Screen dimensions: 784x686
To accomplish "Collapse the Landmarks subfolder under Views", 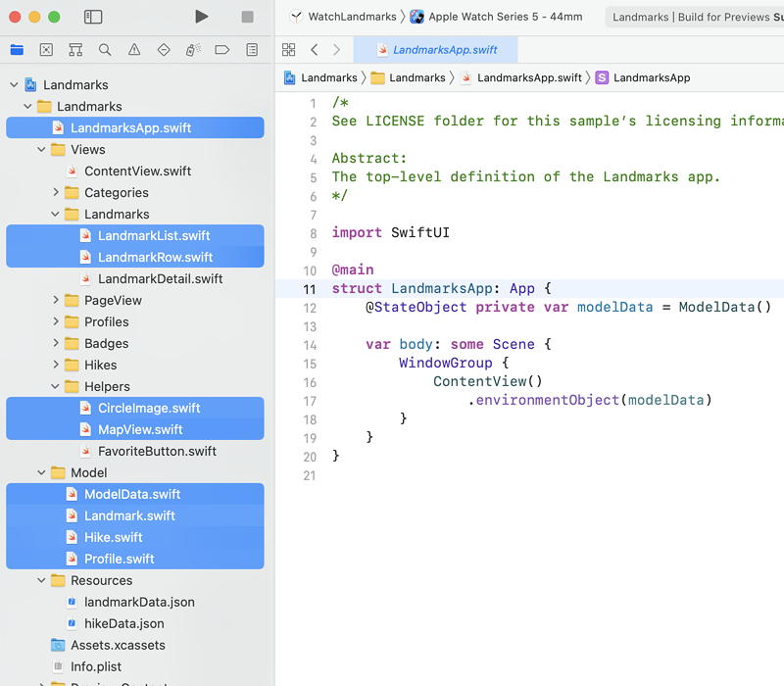I will (x=56, y=214).
